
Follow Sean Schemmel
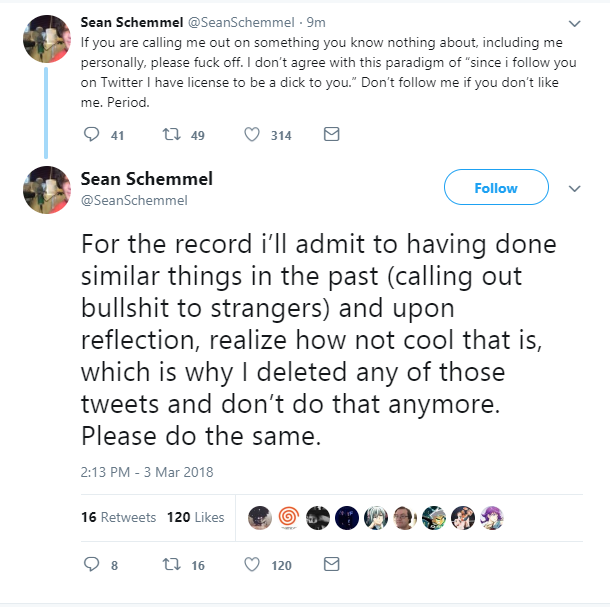[x=496, y=187]
